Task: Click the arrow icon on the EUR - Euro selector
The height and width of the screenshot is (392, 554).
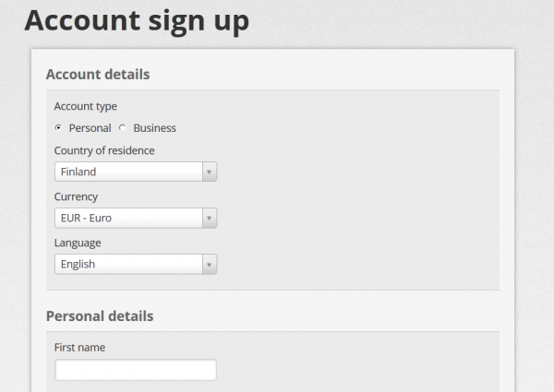Action: point(210,218)
